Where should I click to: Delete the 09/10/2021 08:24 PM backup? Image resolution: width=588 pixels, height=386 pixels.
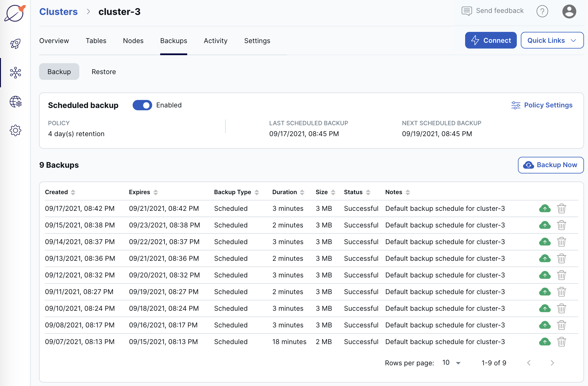pyautogui.click(x=561, y=308)
